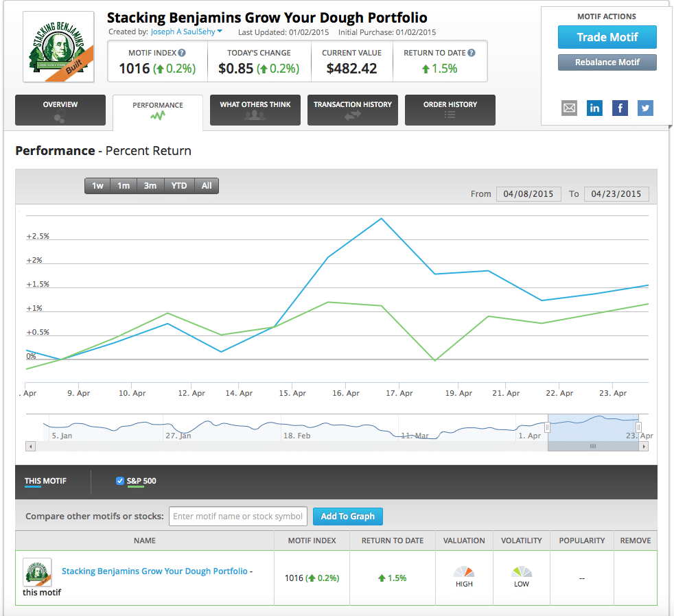This screenshot has height=616, width=674.
Task: Set chart range to 1w
Action: point(97,186)
